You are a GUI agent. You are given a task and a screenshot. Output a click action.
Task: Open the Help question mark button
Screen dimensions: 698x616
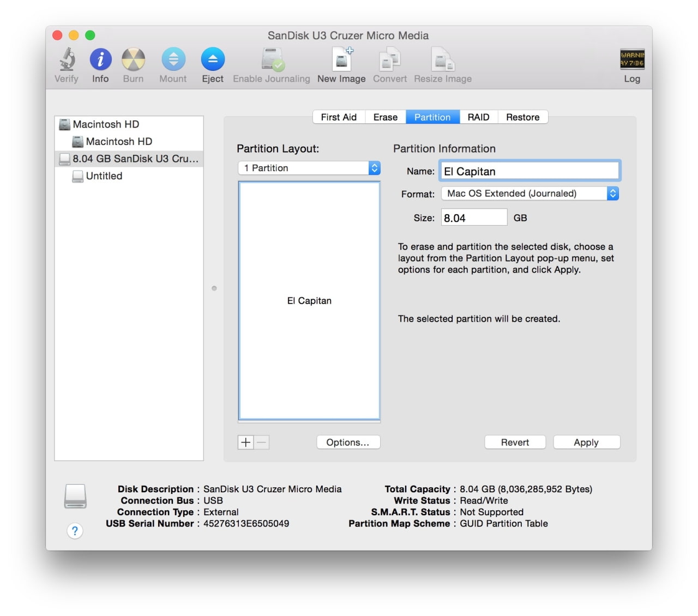coord(75,530)
